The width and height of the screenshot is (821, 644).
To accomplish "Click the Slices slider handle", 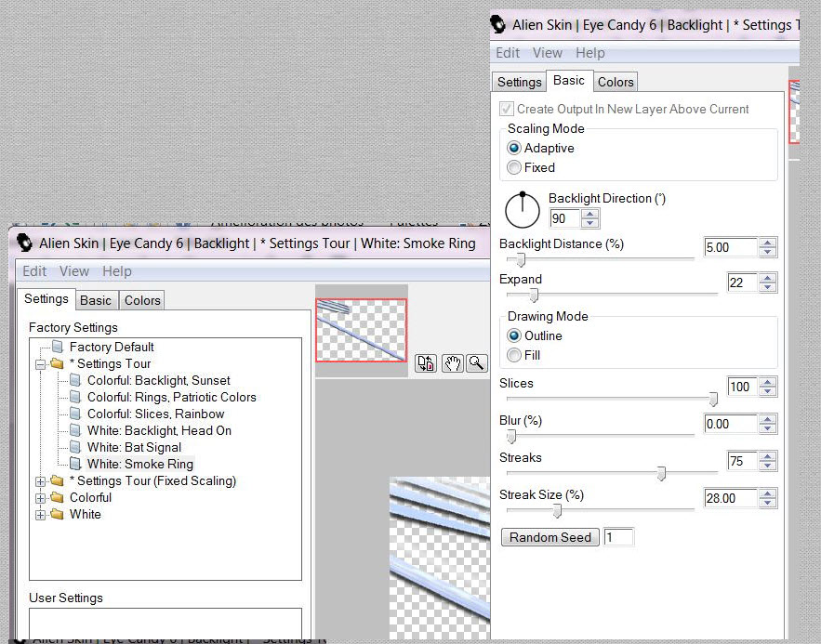I will (x=713, y=400).
